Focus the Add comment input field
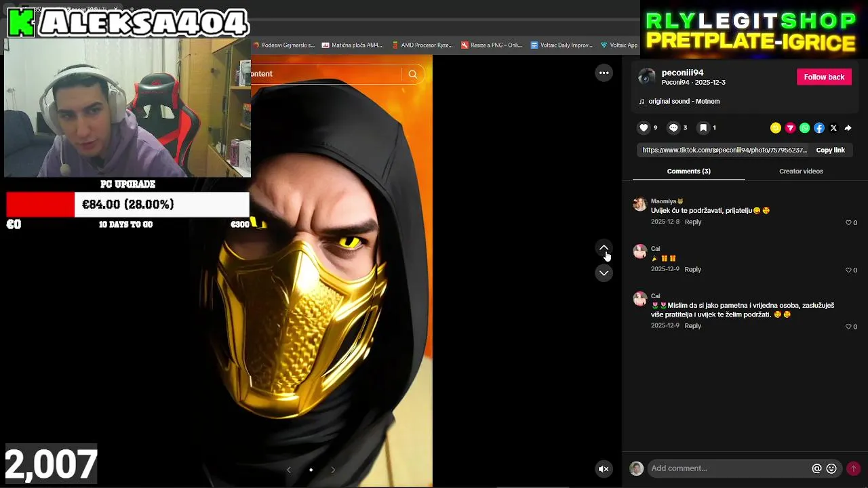This screenshot has width=868, height=488. 729,468
